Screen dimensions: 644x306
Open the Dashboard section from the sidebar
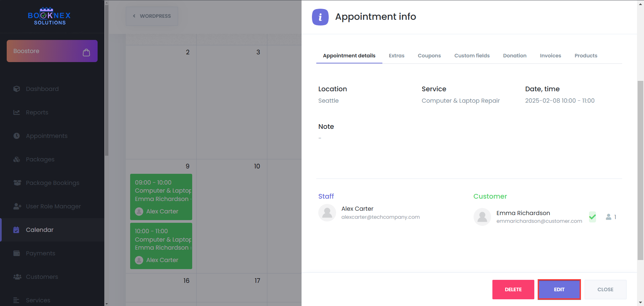17,89
